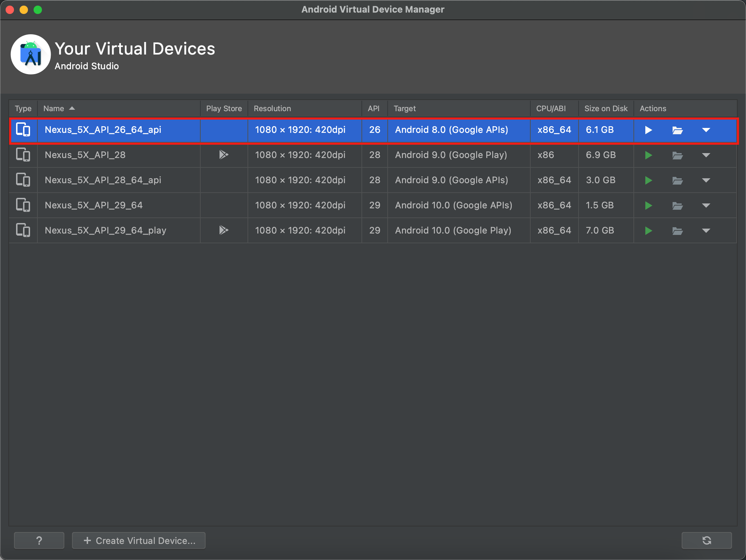
Task: Show Nexus_5X_API_26_64_api files on disk
Action: 677,130
